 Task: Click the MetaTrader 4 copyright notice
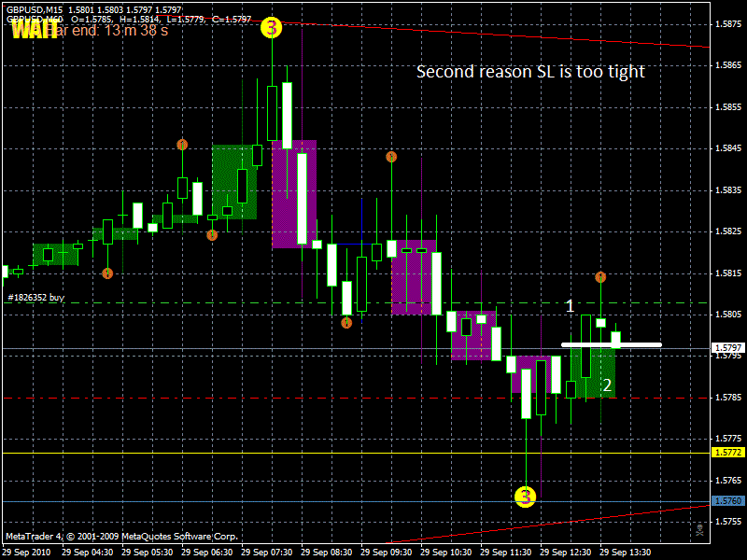click(x=121, y=537)
